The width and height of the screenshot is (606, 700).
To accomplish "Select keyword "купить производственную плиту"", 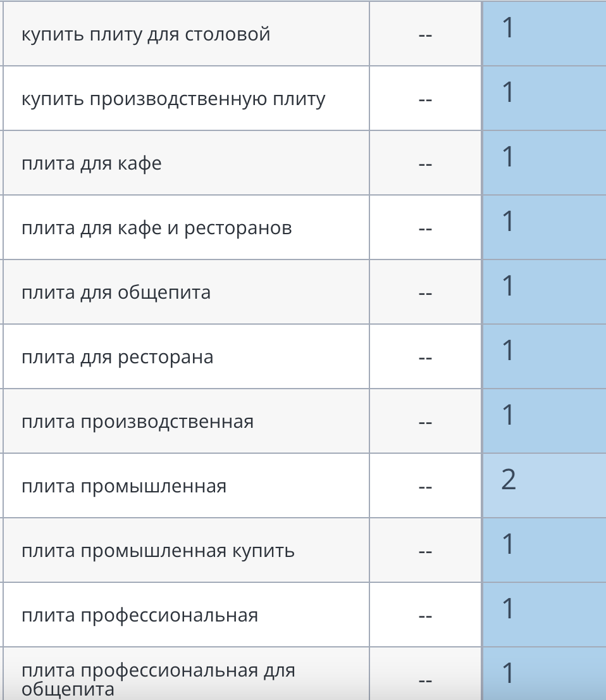I will click(173, 99).
